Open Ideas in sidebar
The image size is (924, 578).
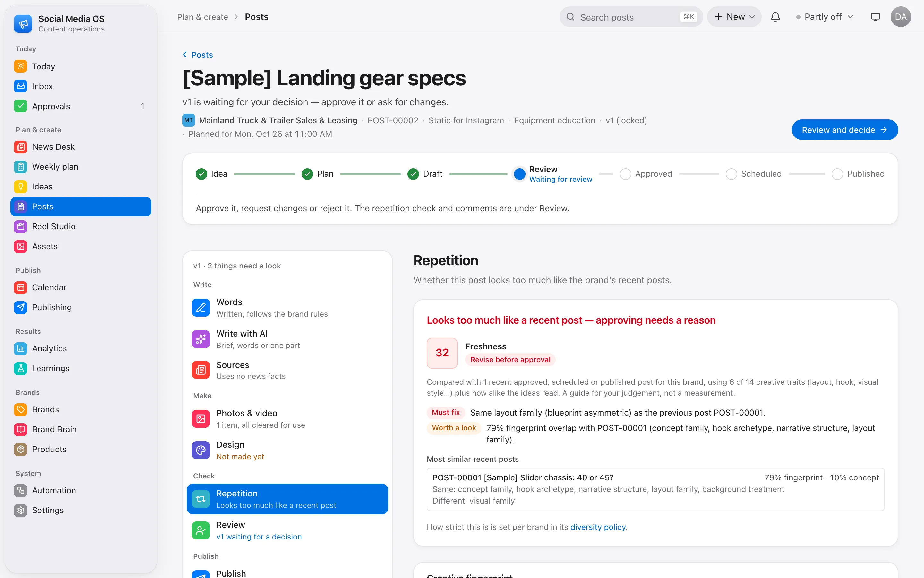[x=81, y=187]
